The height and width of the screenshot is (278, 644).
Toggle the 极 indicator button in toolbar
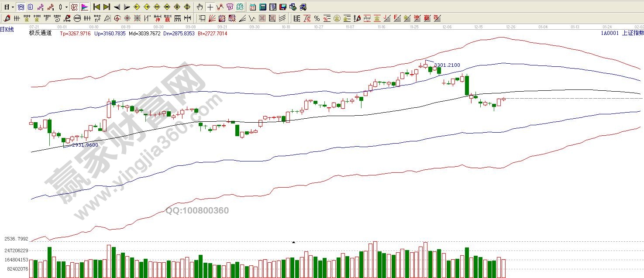tap(74, 7)
